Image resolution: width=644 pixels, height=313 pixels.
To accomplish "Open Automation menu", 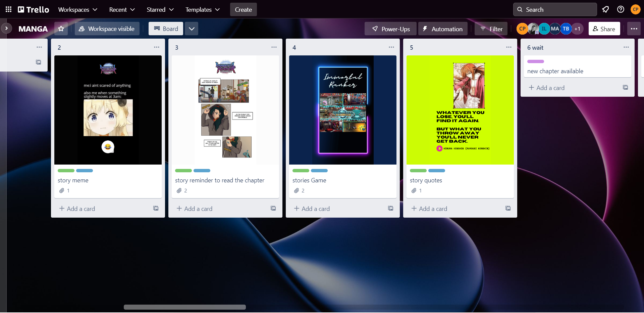I will 443,29.
